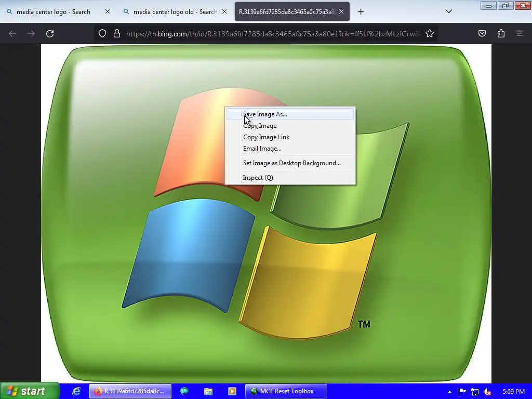Bookmark this page with star icon
532x399 pixels.
pos(430,34)
